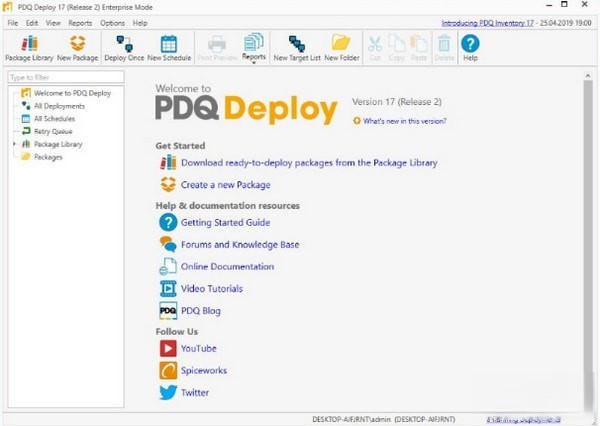Image resolution: width=600 pixels, height=426 pixels.
Task: Click the orange box icon beside Create Package
Action: pos(168,184)
